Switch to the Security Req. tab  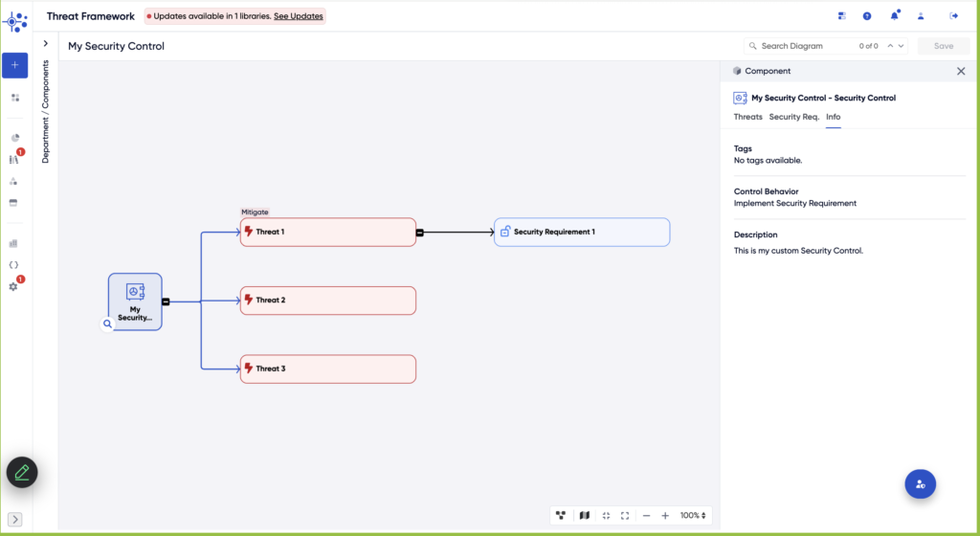coord(793,117)
